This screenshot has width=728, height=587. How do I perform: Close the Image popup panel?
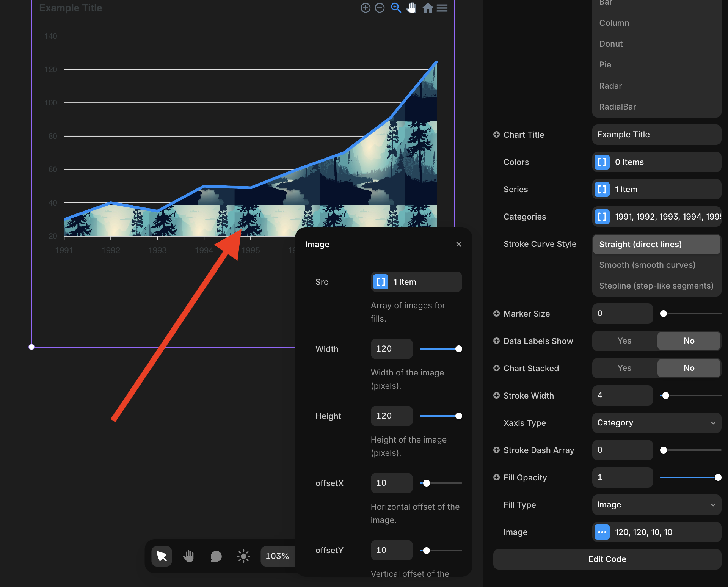(x=459, y=244)
